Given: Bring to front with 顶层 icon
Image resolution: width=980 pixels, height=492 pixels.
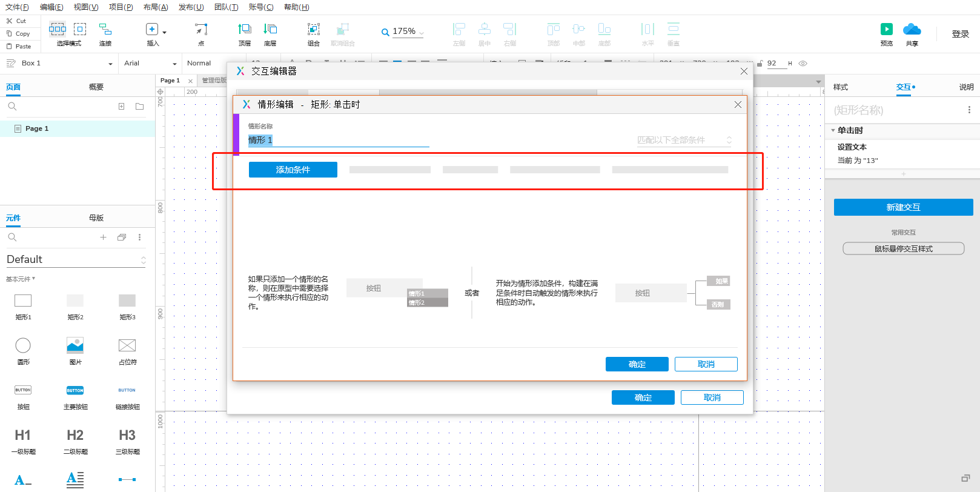Looking at the screenshot, I should point(245,29).
